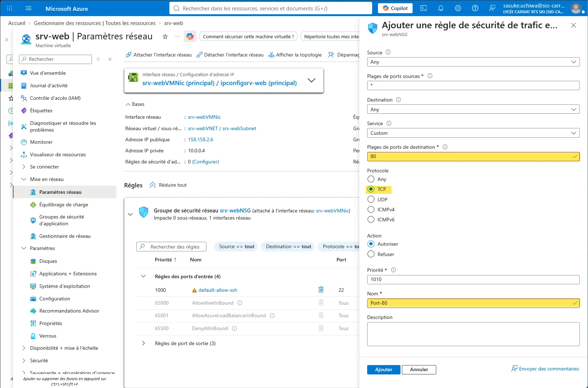Viewport: 588px width, 388px height.
Task: Click the Attacher l'interface réseau toolbar button
Action: [x=159, y=55]
